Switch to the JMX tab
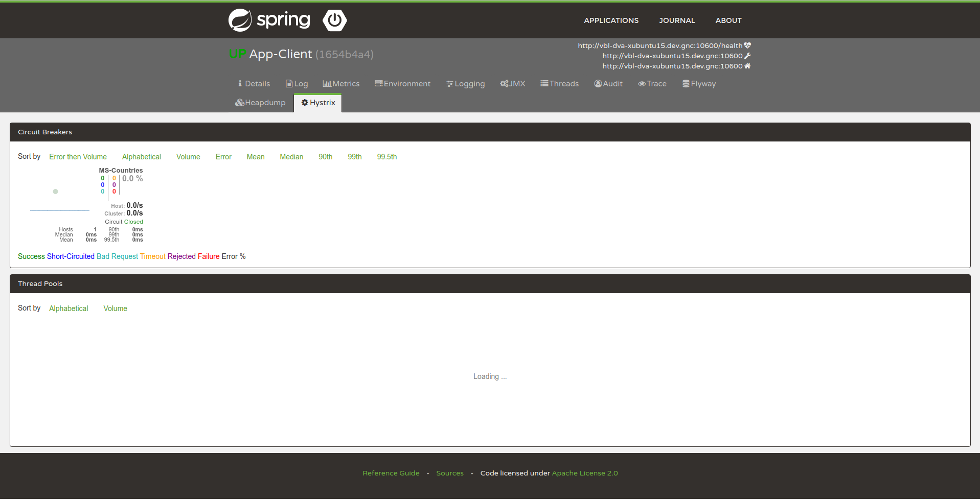980x500 pixels. (x=512, y=84)
